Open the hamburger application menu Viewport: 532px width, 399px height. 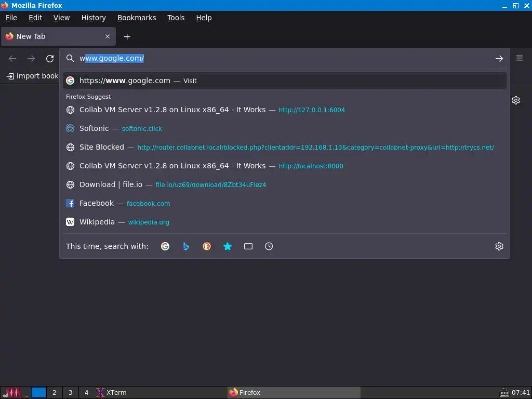[519, 58]
